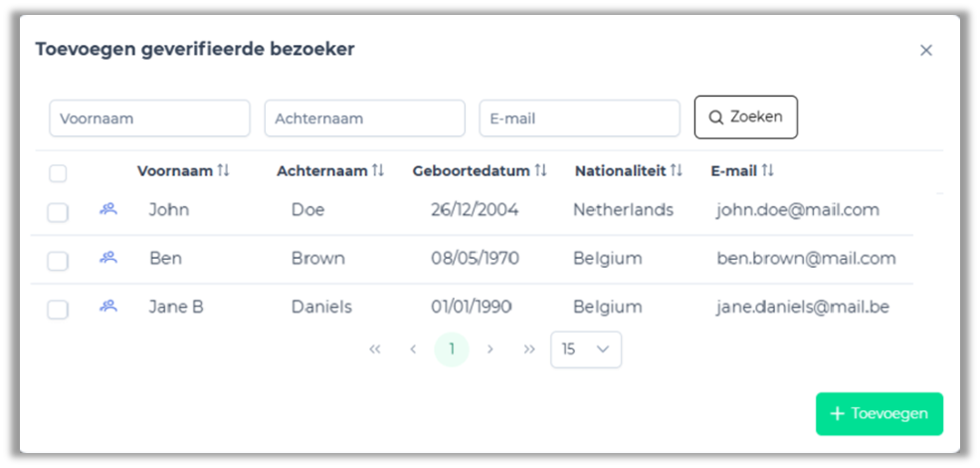
Task: Toggle the select-all header checkbox
Action: tap(58, 173)
